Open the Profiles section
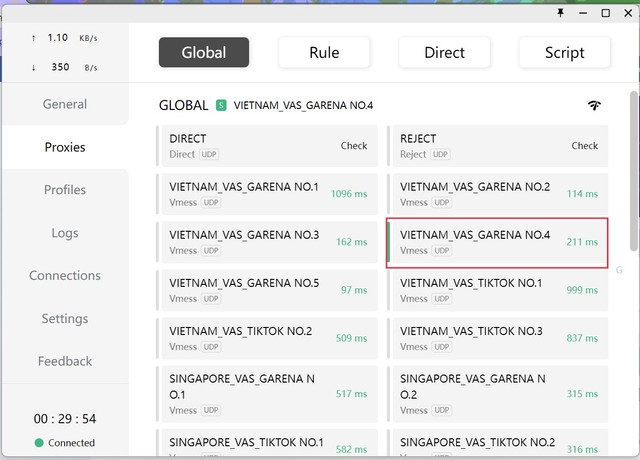The height and width of the screenshot is (460, 640). [x=64, y=190]
